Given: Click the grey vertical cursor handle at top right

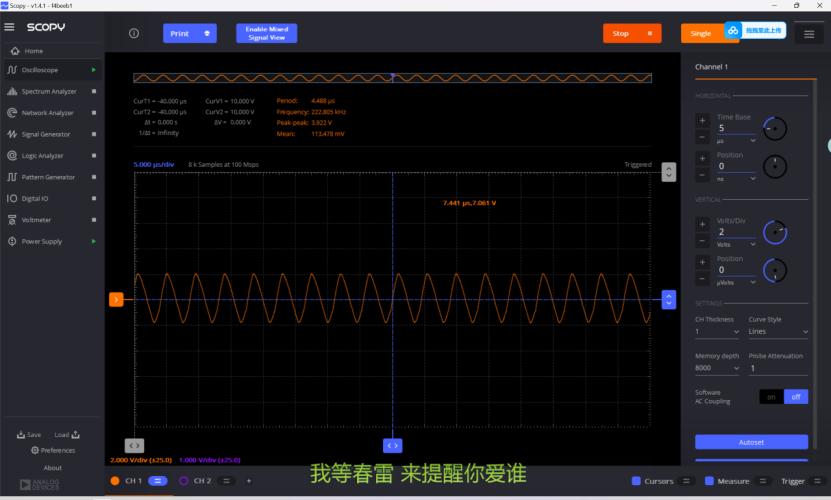Looking at the screenshot, I should (x=669, y=172).
